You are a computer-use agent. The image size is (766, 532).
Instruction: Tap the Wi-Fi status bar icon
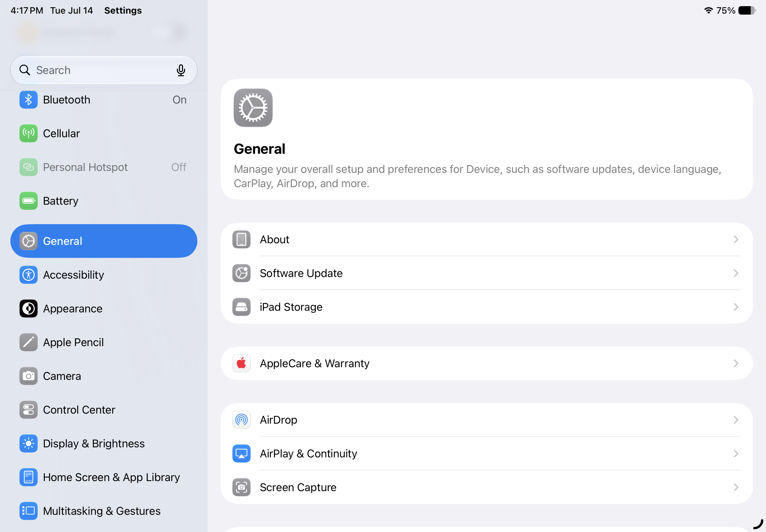click(x=708, y=10)
